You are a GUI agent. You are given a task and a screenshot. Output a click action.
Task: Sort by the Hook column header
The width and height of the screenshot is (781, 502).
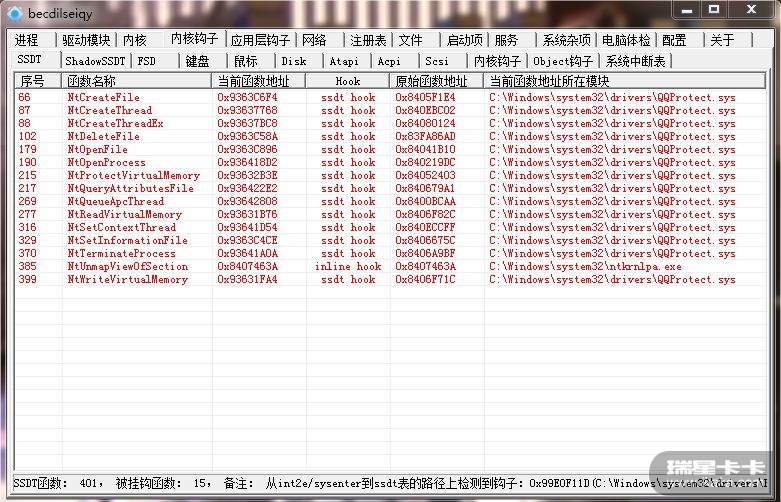point(348,81)
